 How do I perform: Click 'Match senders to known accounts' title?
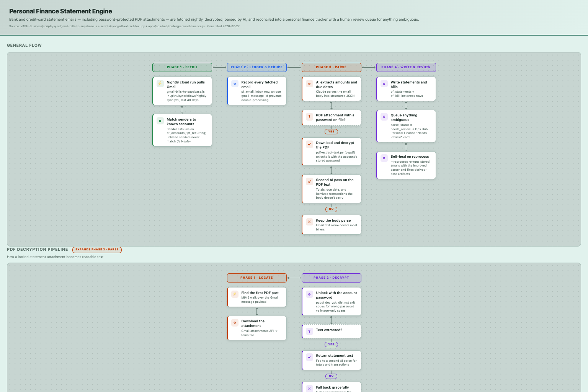pos(181,122)
